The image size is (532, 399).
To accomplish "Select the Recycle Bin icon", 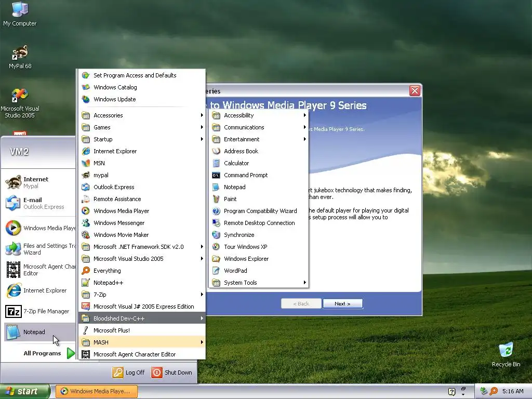I will point(506,354).
